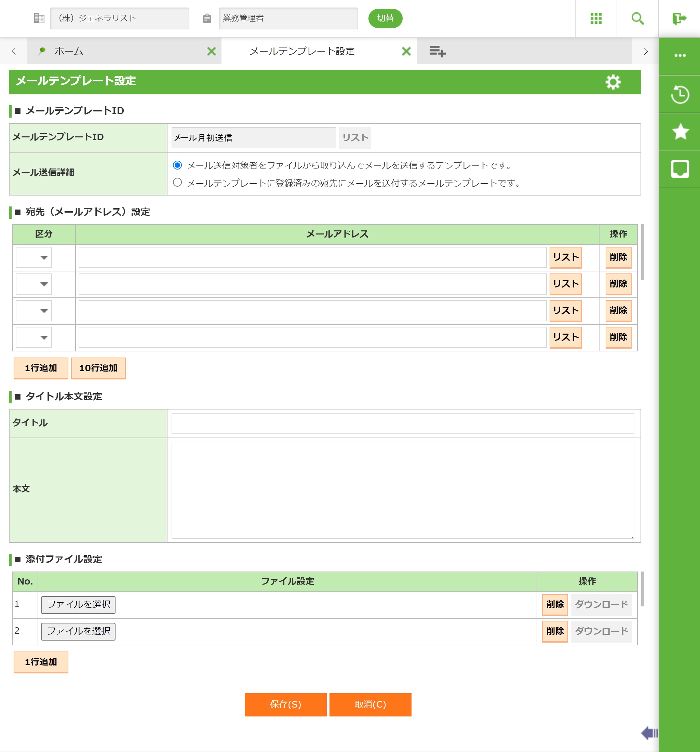Image resolution: width=700 pixels, height=752 pixels.
Task: Click the 保存(S) button
Action: click(x=285, y=704)
